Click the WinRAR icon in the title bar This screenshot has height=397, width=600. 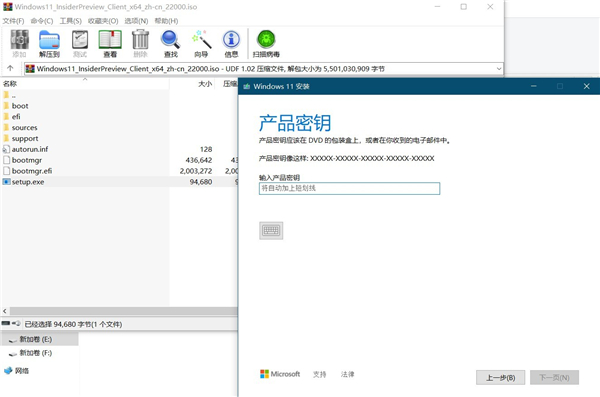[x=8, y=7]
